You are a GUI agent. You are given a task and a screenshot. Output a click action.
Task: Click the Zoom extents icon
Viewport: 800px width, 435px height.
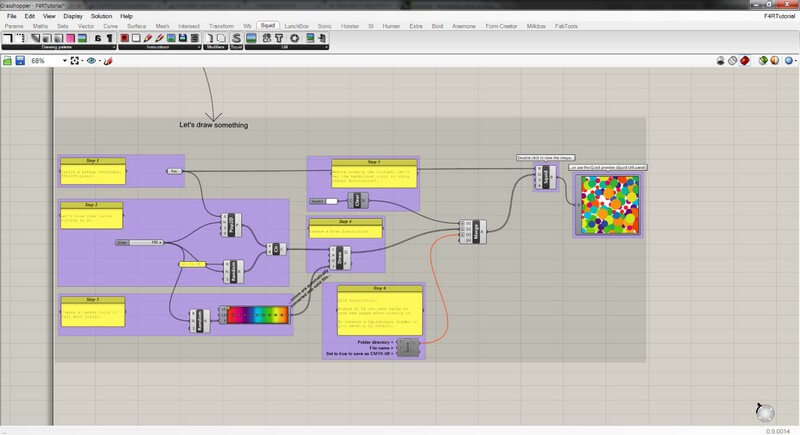coord(76,61)
